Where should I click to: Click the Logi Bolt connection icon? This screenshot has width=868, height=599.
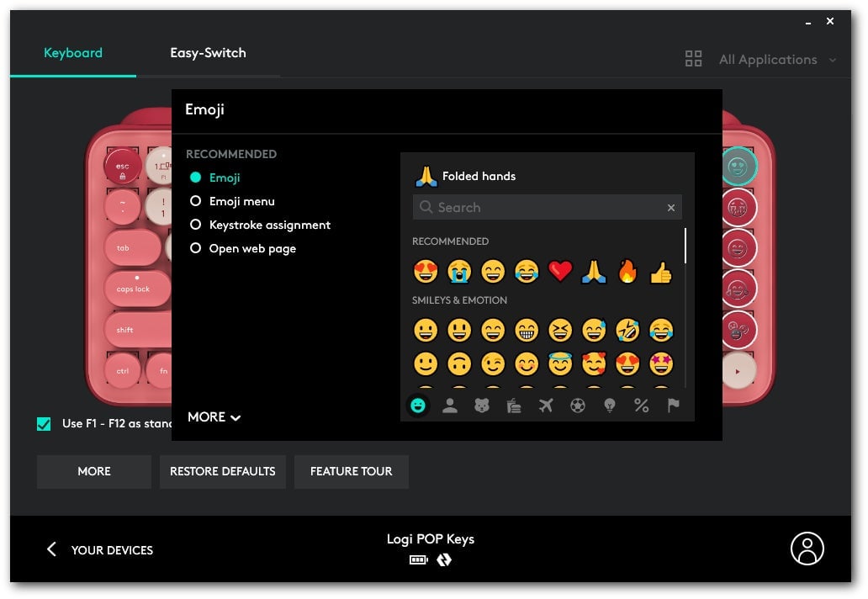[444, 559]
